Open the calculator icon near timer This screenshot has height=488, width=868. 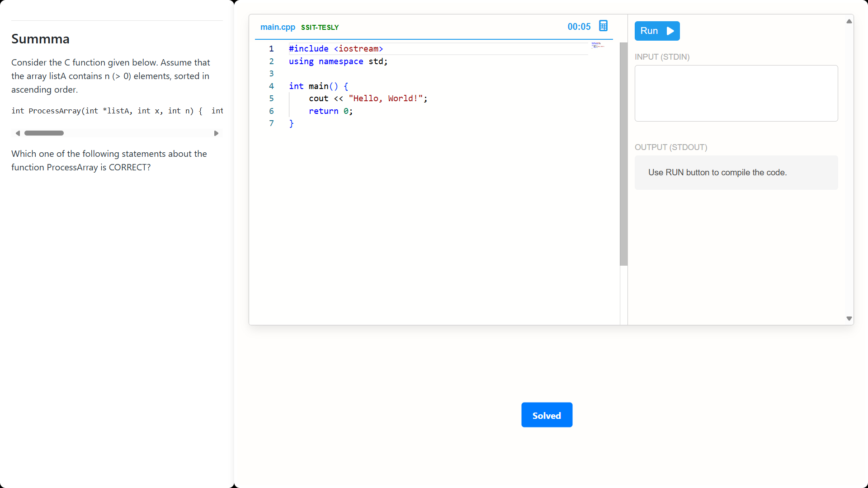(603, 26)
